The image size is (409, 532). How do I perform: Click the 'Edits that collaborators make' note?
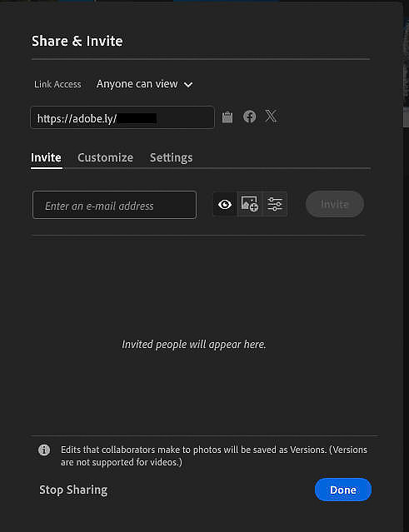click(x=214, y=456)
